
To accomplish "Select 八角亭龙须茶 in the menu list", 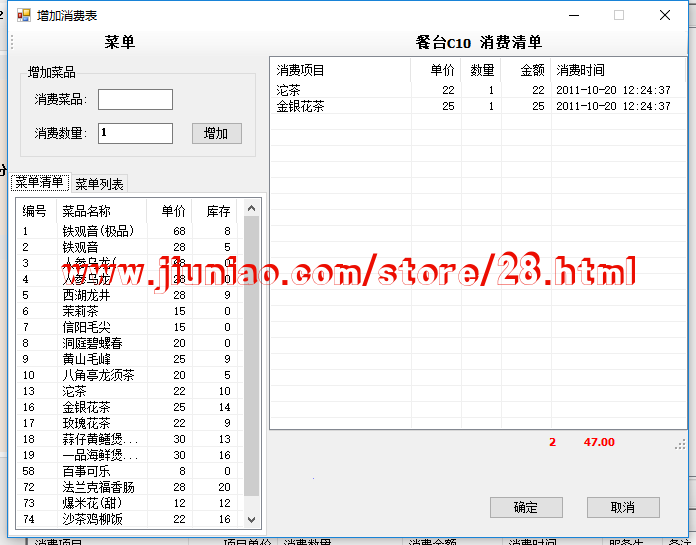I will pyautogui.click(x=130, y=375).
